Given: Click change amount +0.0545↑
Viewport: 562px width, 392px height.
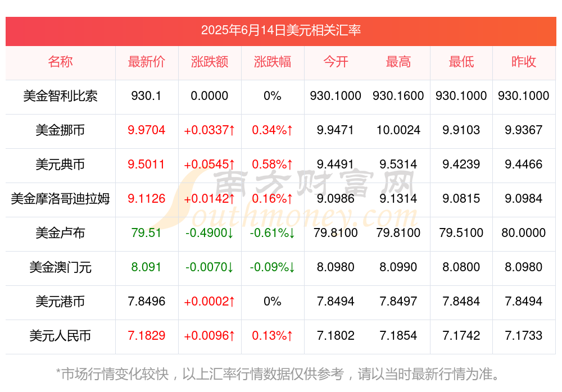Looking at the screenshot, I should point(209,165).
